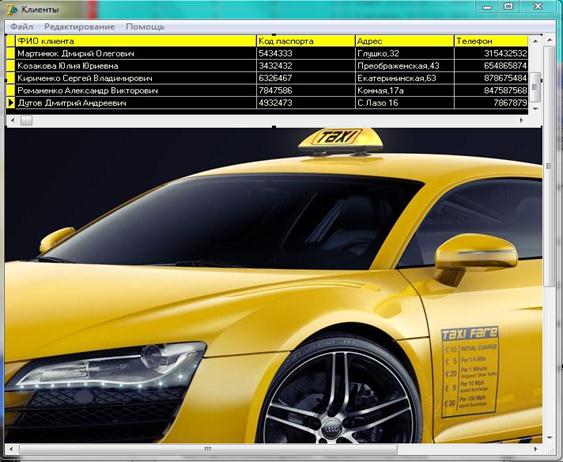
Task: Click grid's horizontal scrollbar left arrow
Action: (13, 121)
